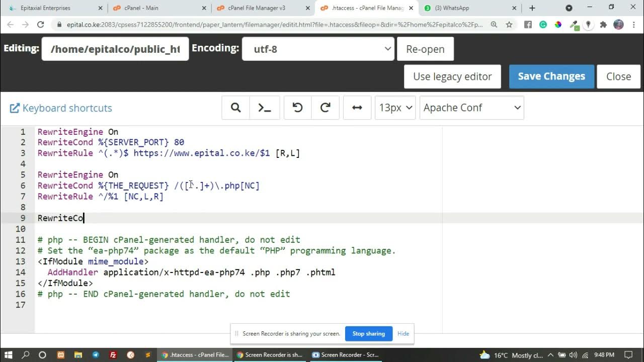Undo the last edit

[297, 108]
